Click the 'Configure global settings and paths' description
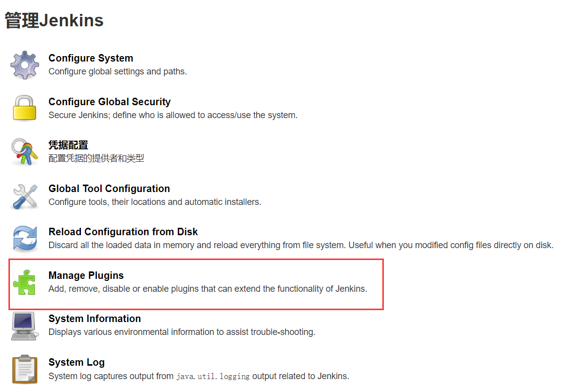Viewport: 574px width, 392px height. [118, 71]
